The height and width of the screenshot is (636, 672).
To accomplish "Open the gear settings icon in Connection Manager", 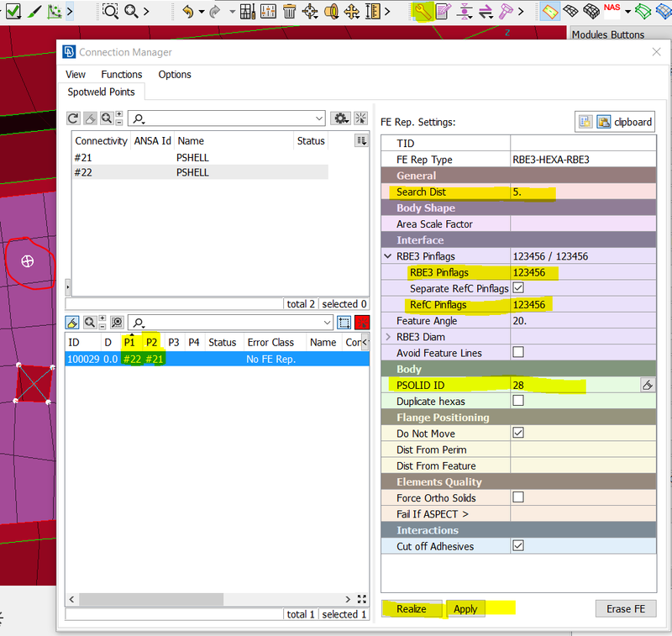I will click(x=342, y=118).
